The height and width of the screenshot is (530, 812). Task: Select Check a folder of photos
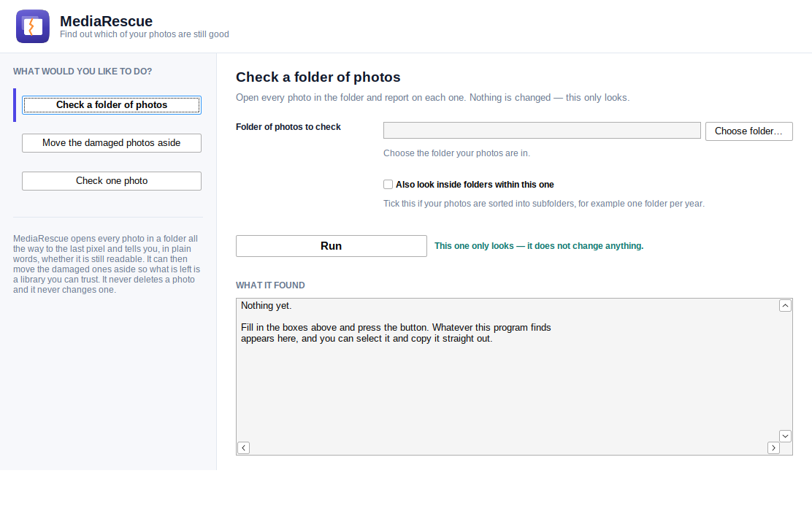coord(111,105)
